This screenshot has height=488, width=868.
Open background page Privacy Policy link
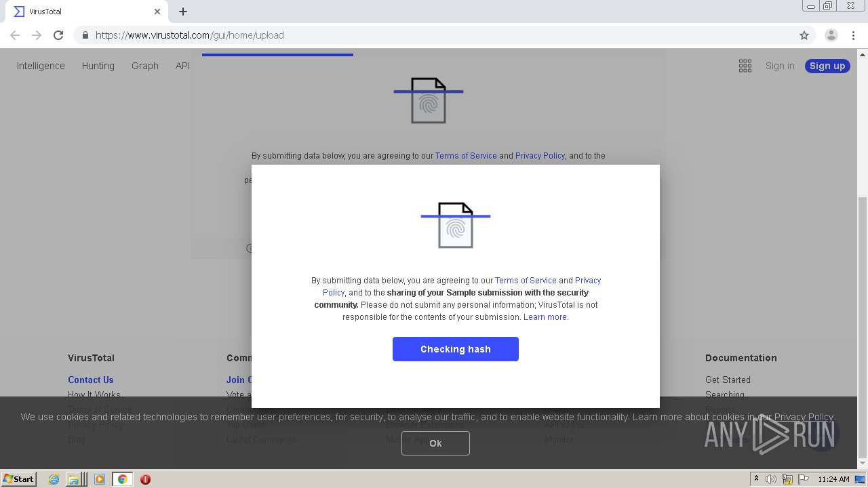pos(540,156)
